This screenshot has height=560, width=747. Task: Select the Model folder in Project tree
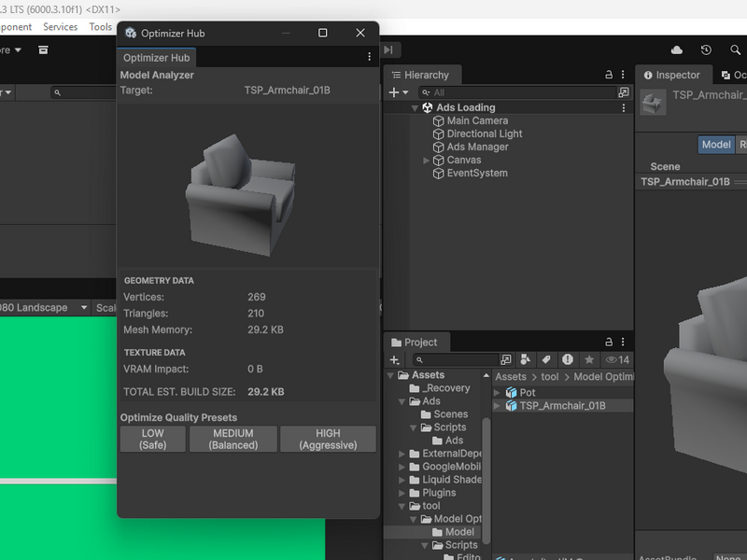tap(453, 532)
